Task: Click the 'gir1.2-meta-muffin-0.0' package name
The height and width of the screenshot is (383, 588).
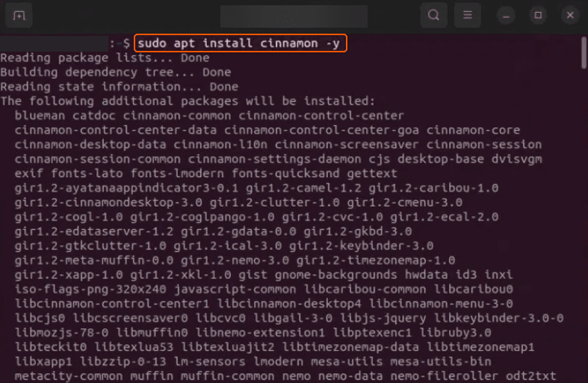Action: 93,260
